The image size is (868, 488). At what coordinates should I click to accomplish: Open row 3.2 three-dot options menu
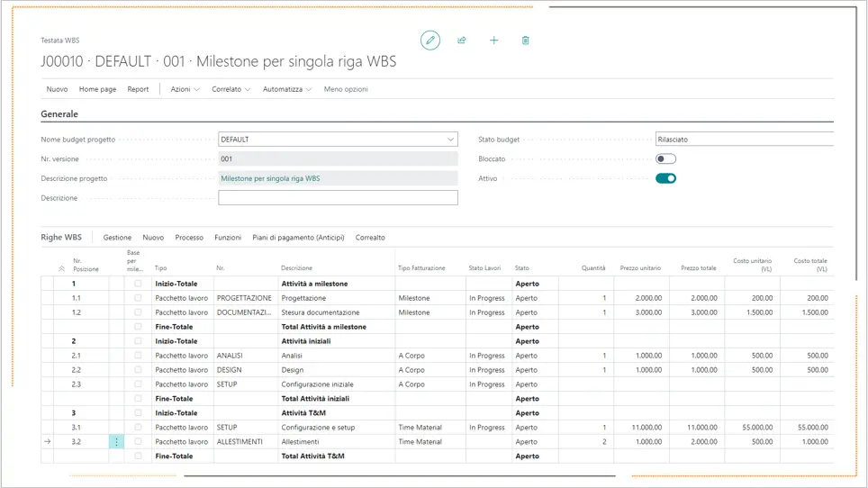tap(116, 441)
